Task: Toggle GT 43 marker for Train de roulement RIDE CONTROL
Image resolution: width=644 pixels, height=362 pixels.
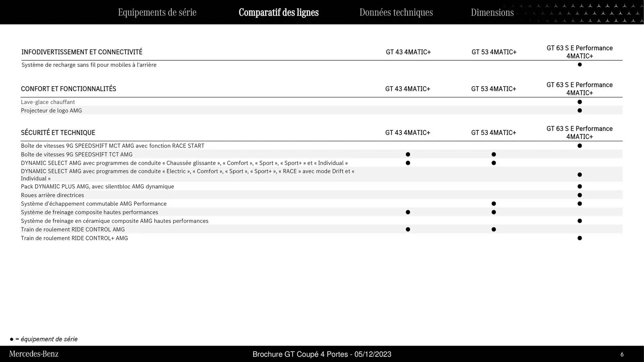Action: tap(408, 229)
